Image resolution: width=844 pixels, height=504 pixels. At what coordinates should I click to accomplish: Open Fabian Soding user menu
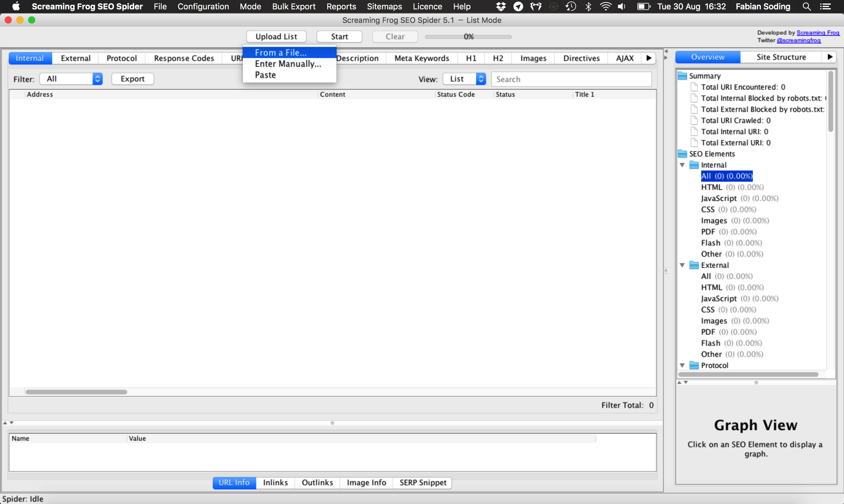pos(763,6)
